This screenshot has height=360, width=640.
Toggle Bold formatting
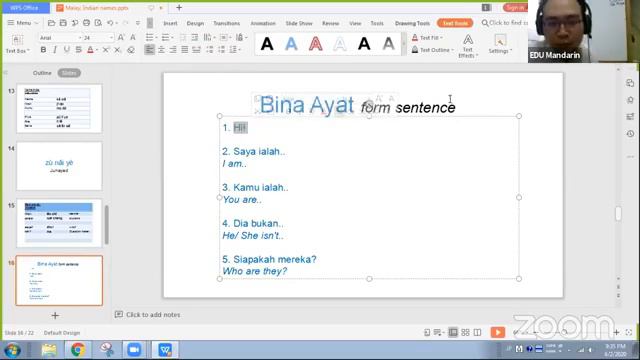click(x=43, y=50)
